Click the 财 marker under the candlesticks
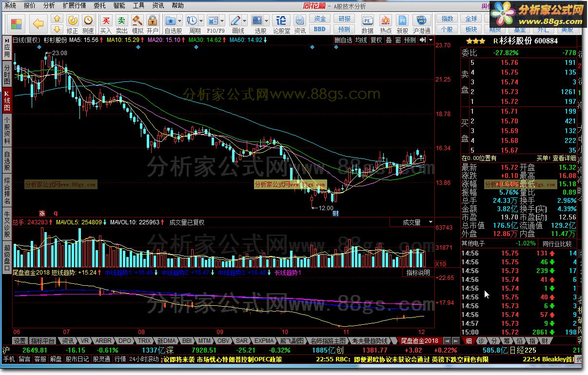Image resolution: width=588 pixels, height=375 pixels. [x=335, y=213]
